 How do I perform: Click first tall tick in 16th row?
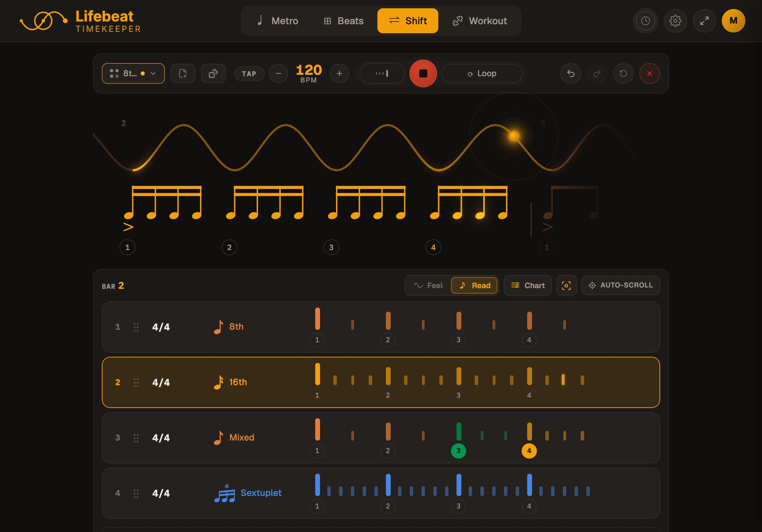(x=318, y=374)
